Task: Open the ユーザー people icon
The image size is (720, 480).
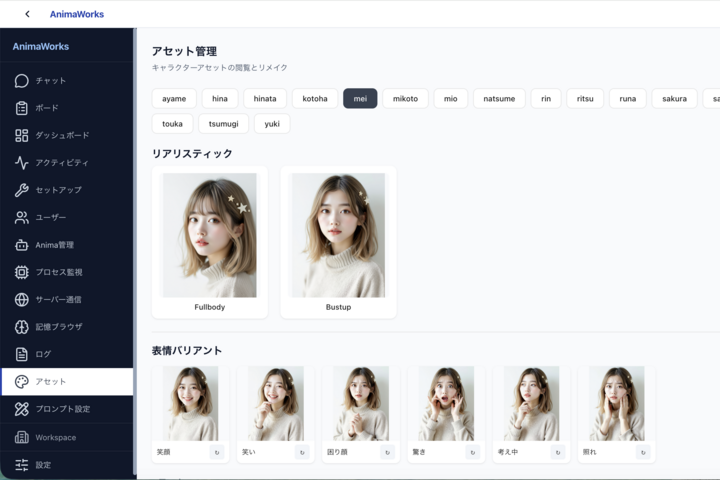Action: coord(22,217)
